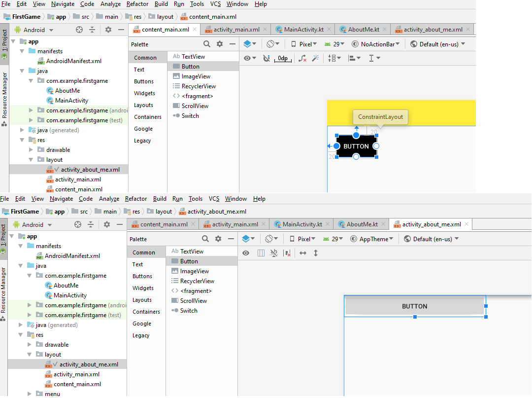Screen dimensions: 532x398
Task: Select Layouts palette category in upper window
Action: click(x=143, y=105)
